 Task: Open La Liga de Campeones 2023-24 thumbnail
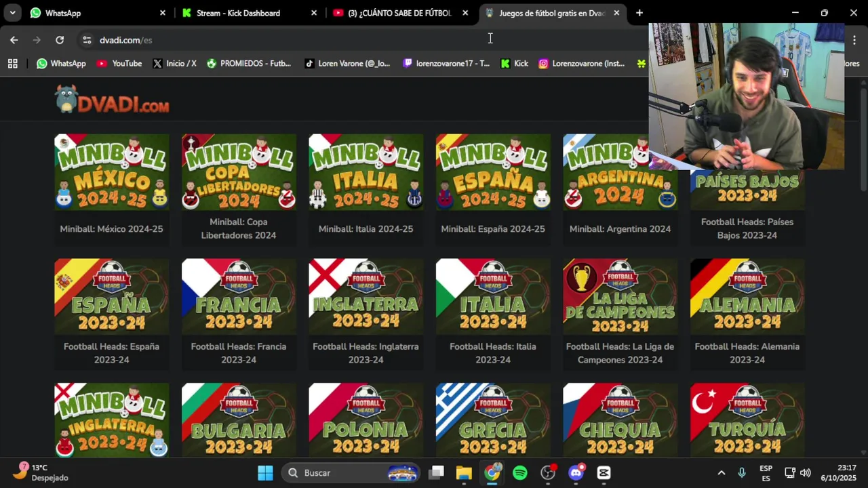pyautogui.click(x=620, y=296)
